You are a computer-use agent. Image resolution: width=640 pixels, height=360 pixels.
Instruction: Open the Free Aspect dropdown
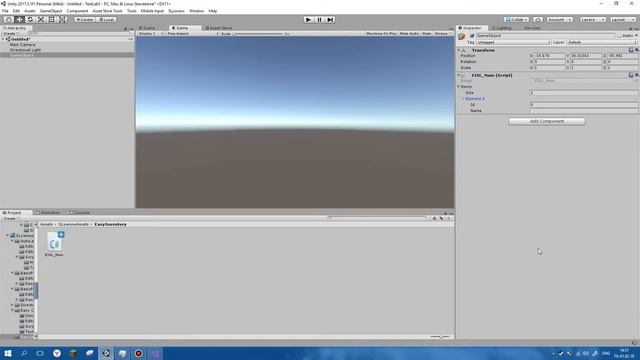coord(192,33)
